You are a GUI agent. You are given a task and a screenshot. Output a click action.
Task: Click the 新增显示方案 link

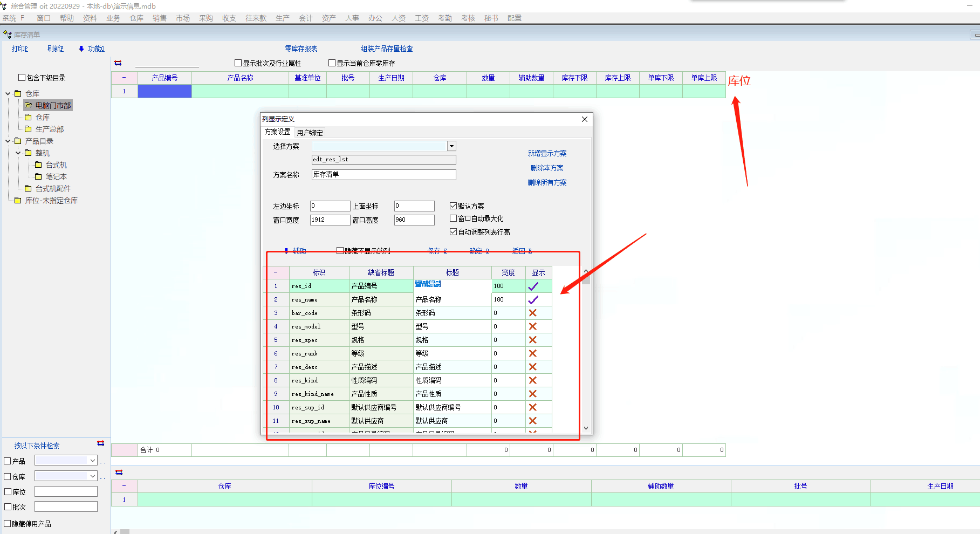pyautogui.click(x=547, y=154)
